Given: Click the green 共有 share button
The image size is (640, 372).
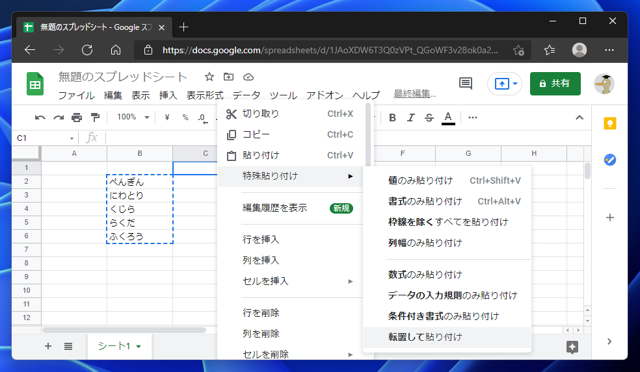Looking at the screenshot, I should tap(555, 84).
